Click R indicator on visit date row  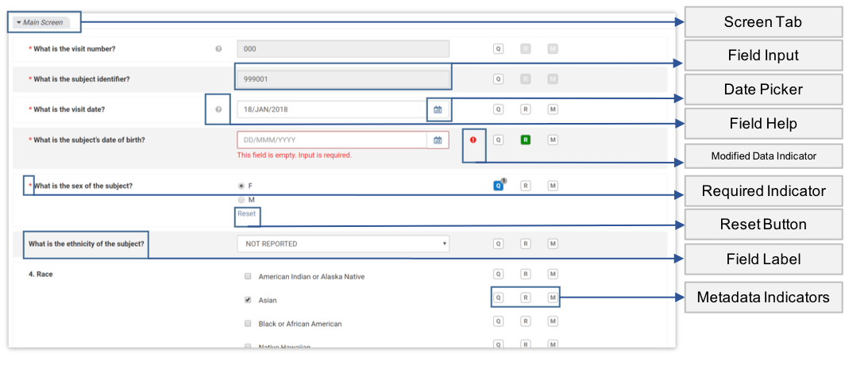click(x=526, y=109)
